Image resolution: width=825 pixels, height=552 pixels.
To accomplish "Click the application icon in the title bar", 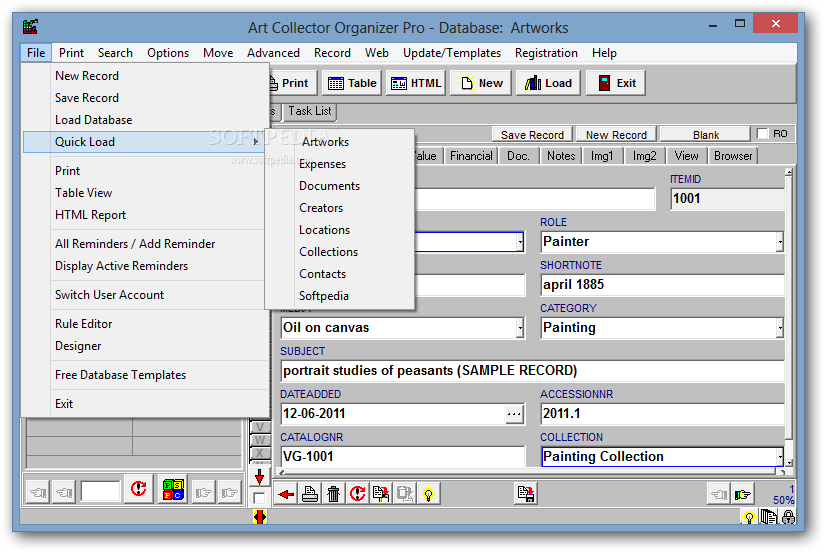I will pos(31,26).
